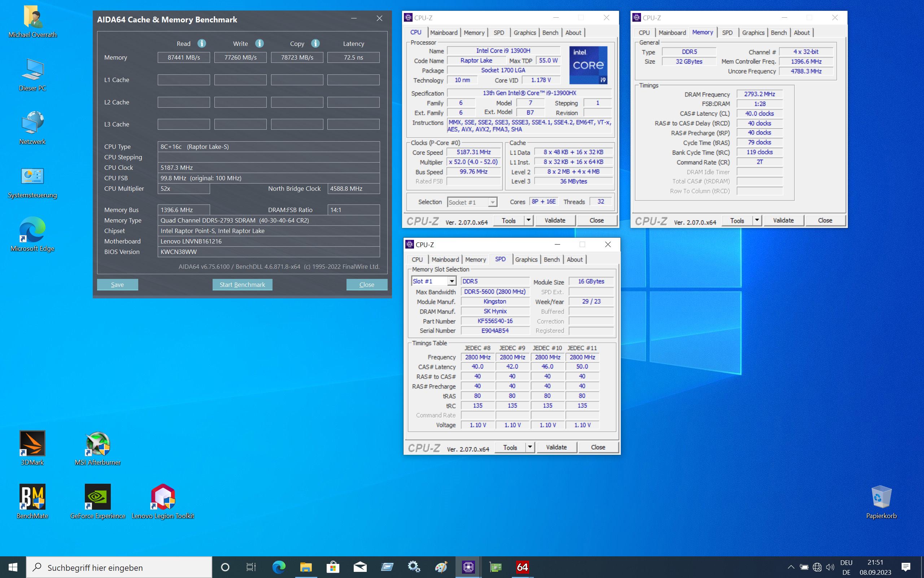Click the Part Number KF556S40-16 field
This screenshot has height=578, width=924.
(495, 321)
